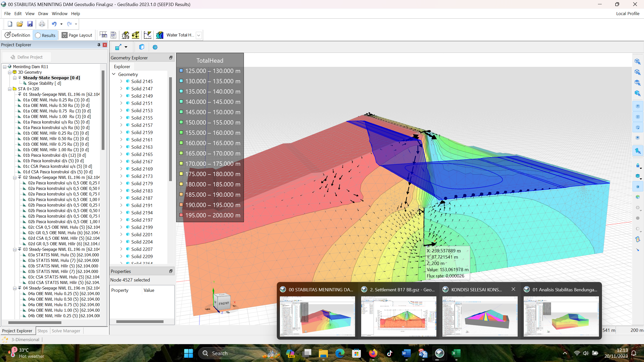Click the Undo arrow icon

pyautogui.click(x=54, y=24)
